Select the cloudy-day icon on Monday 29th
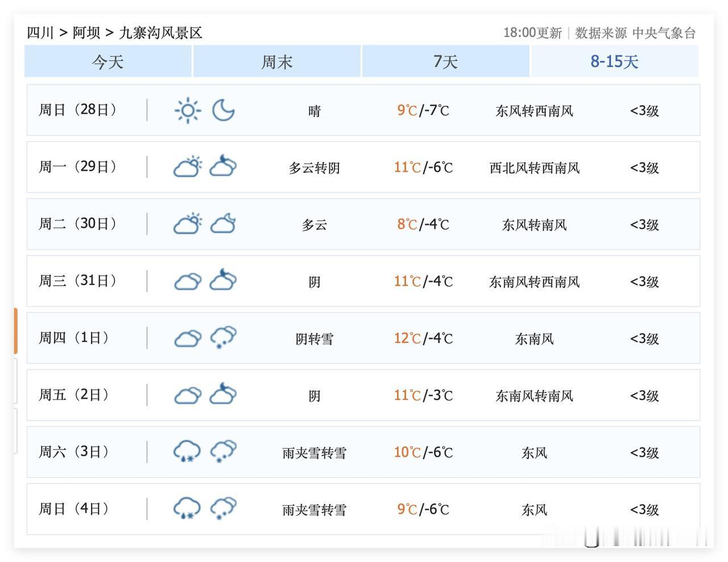Viewport: 728px width, 562px height. coord(187,167)
